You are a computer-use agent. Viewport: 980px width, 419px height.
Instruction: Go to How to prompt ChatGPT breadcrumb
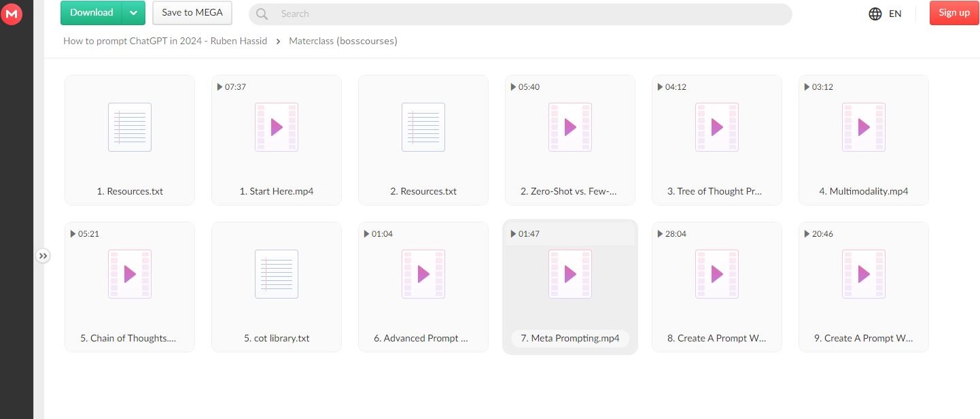(165, 41)
